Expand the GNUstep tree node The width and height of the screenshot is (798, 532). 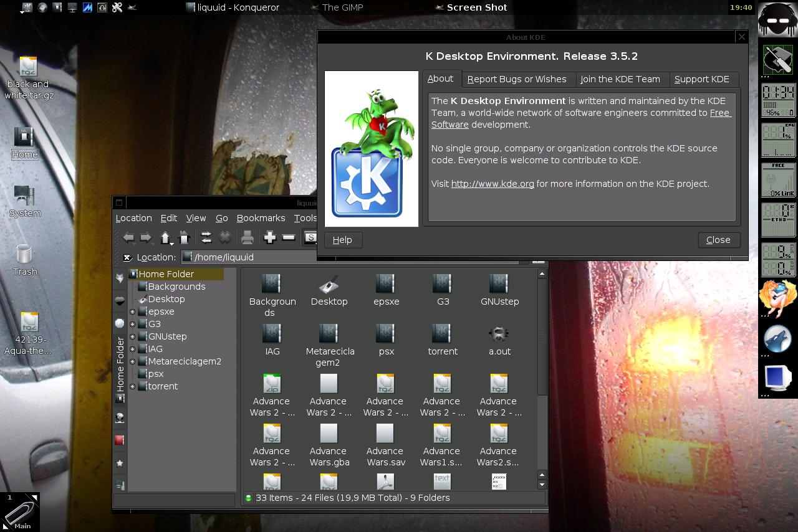(x=132, y=336)
